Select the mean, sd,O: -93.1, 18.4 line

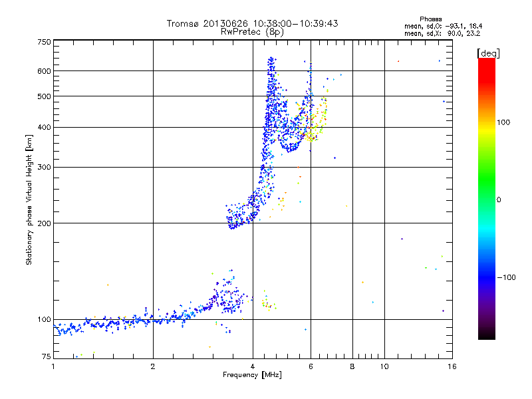pyautogui.click(x=443, y=26)
